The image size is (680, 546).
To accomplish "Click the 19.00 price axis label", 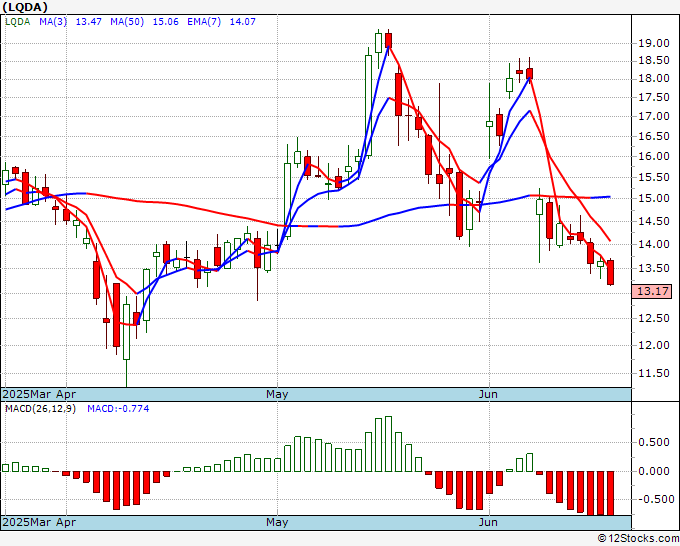I will 654,43.
